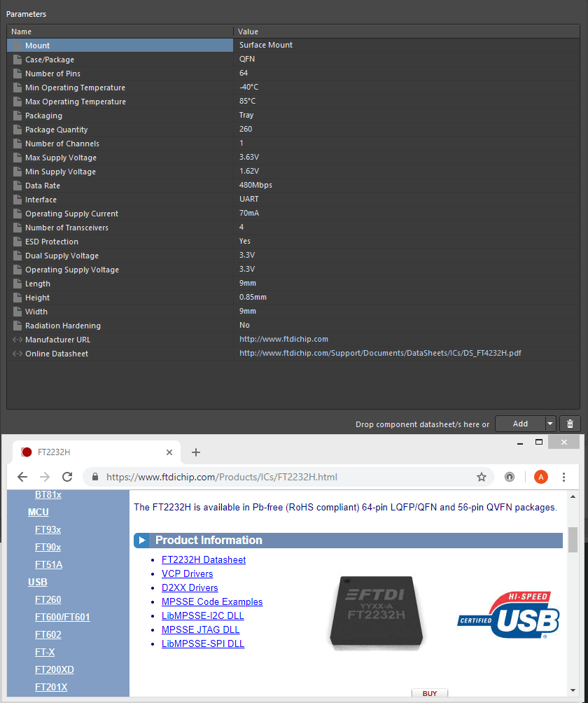This screenshot has height=703, width=588.
Task: Click the Hi-Speed USB certified logo
Action: click(509, 615)
